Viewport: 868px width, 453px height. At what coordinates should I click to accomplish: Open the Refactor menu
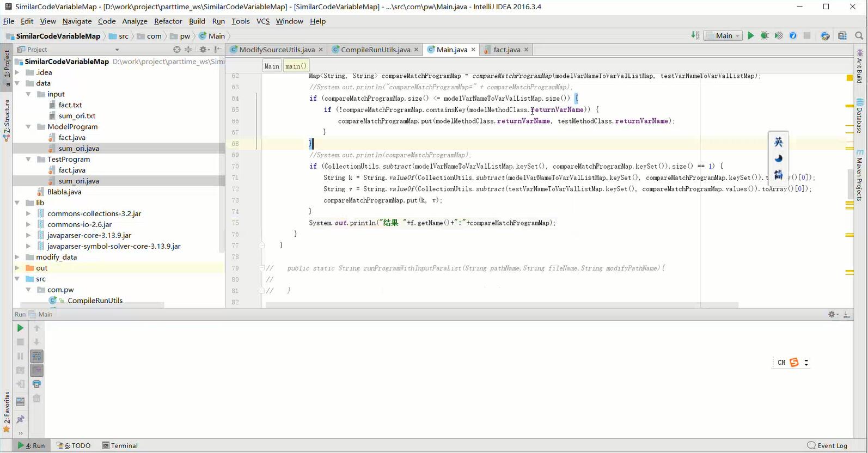[168, 21]
